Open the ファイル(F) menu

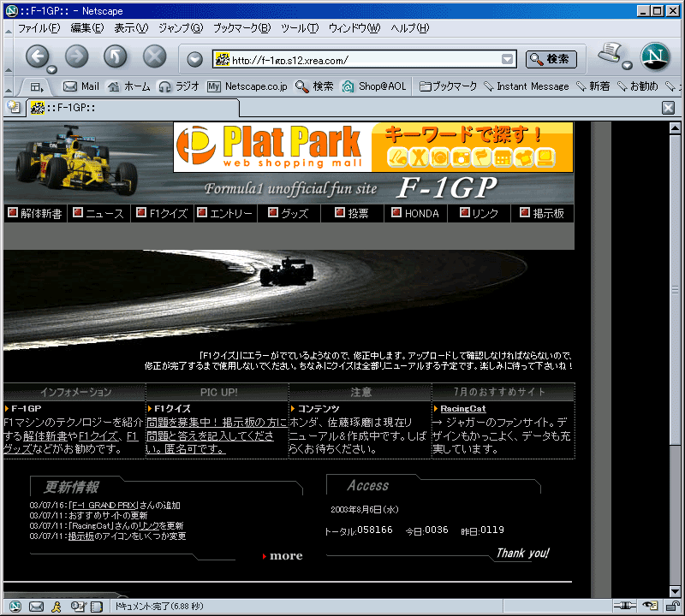coord(39,28)
